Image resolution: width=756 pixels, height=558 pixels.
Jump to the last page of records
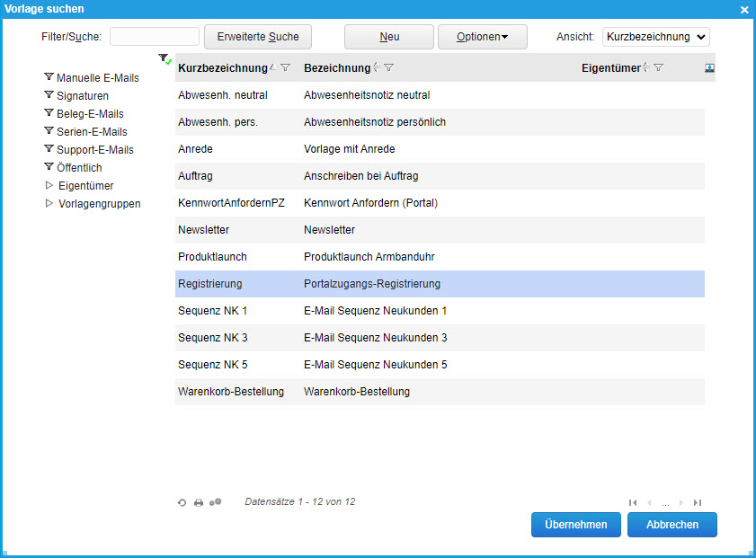tap(698, 502)
